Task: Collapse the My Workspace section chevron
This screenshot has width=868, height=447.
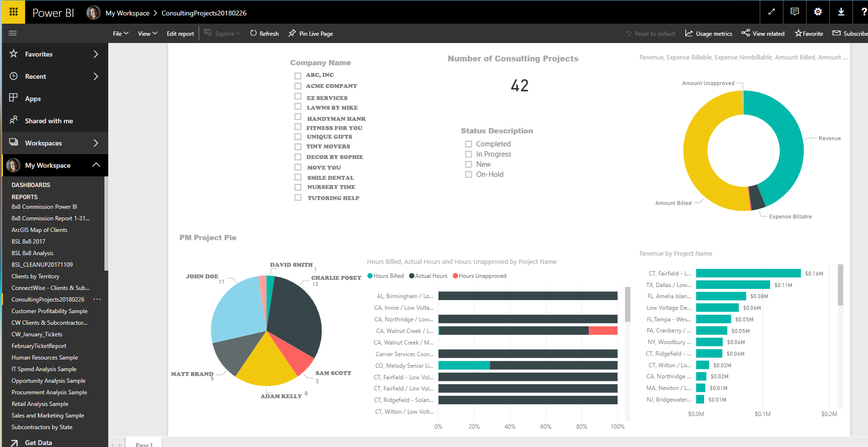Action: pos(96,165)
